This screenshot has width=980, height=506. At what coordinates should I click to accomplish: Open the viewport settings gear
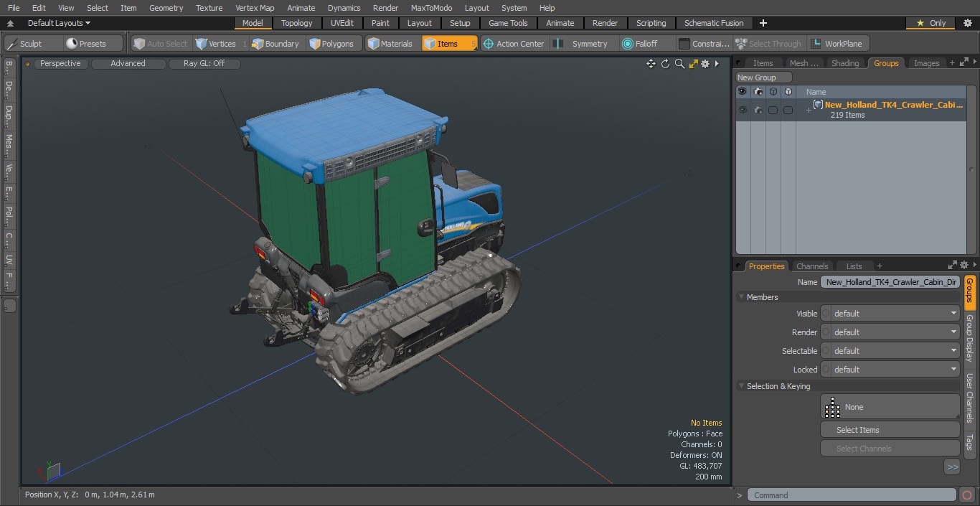(x=705, y=64)
